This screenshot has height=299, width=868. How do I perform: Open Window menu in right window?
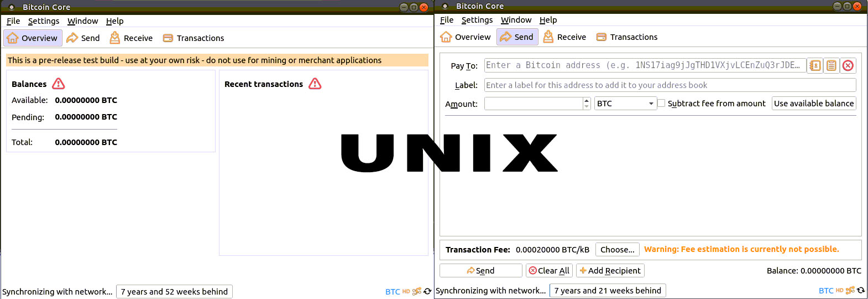tap(516, 20)
